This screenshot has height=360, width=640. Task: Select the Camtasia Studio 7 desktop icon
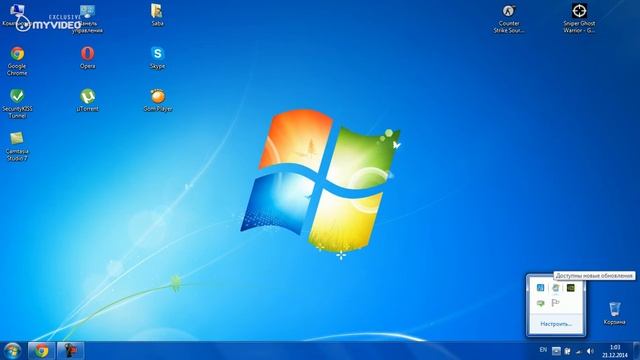tap(17, 147)
